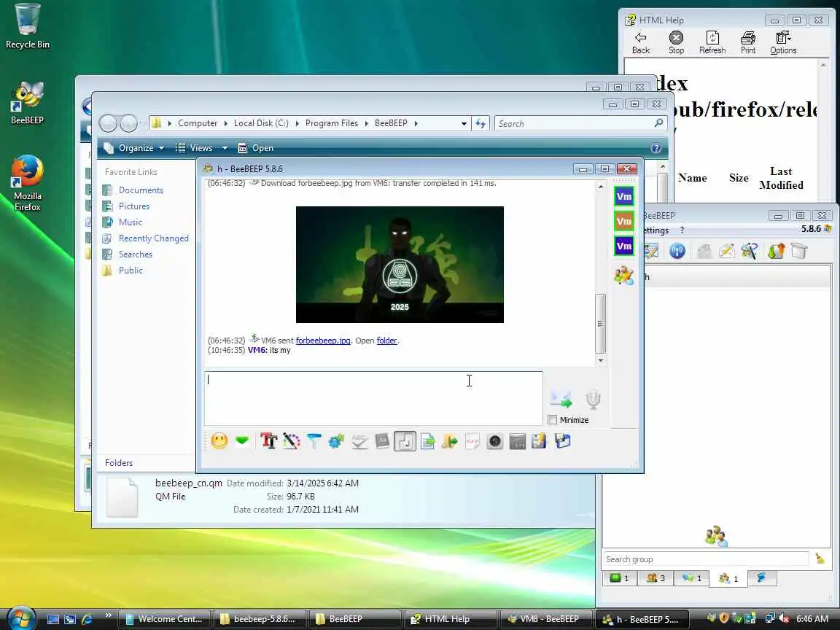The height and width of the screenshot is (630, 840).
Task: Open the Settings menu in BeeBEEP main window
Action: tap(656, 230)
